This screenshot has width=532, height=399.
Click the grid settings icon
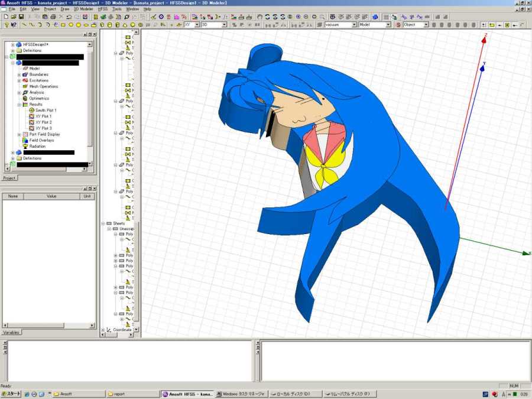pyautogui.click(x=386, y=17)
